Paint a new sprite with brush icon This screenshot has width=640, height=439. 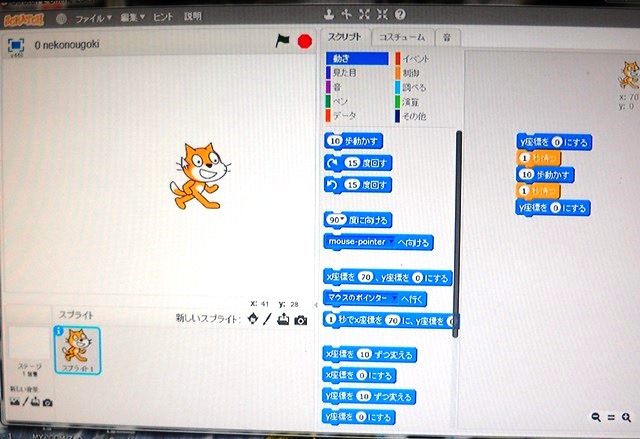coord(267,319)
